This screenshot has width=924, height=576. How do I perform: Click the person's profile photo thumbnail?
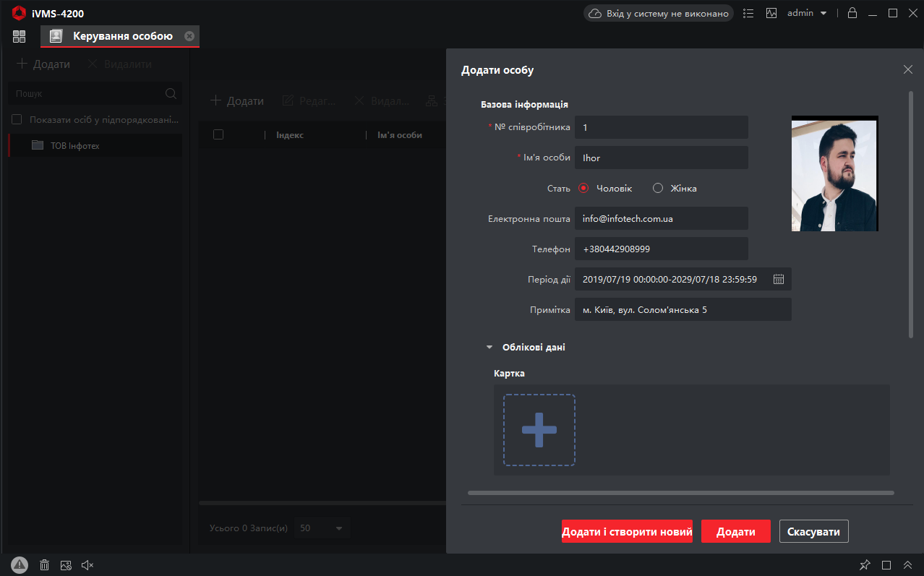coord(834,174)
